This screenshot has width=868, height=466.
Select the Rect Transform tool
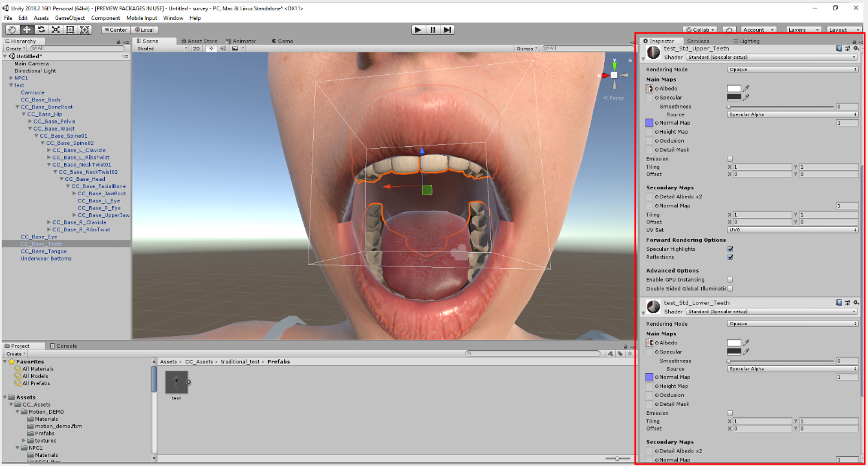click(x=70, y=30)
